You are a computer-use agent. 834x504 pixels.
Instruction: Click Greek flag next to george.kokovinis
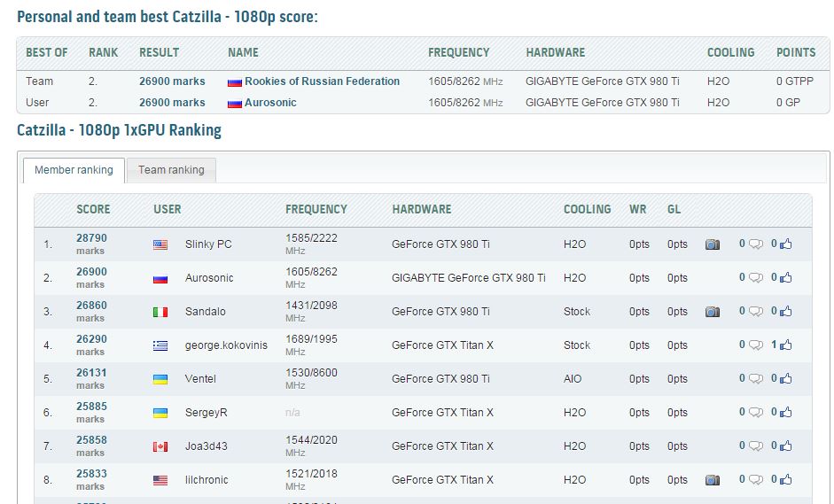[x=160, y=346]
